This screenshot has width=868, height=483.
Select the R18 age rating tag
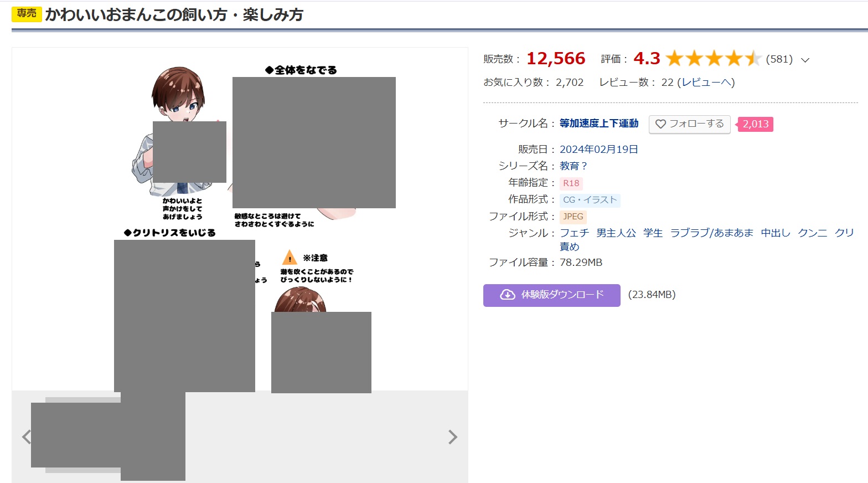[571, 183]
